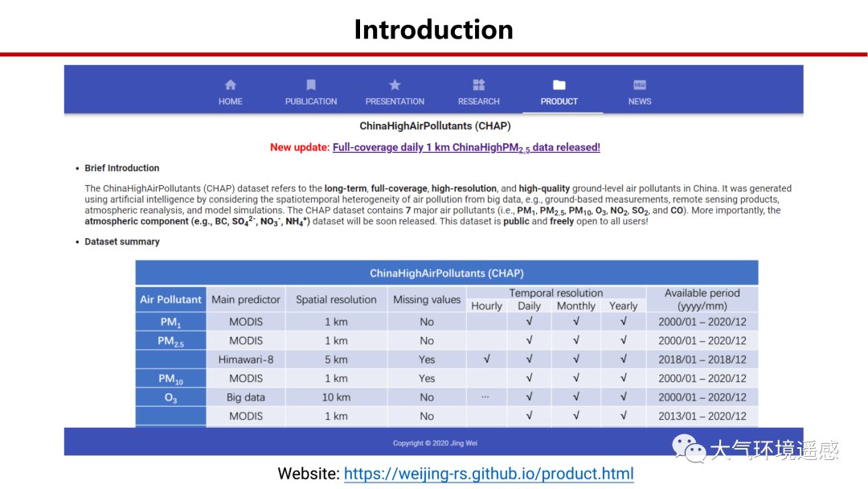Screen dimensions: 868x489
Task: Select the PM1 row header cell
Action: 170,322
